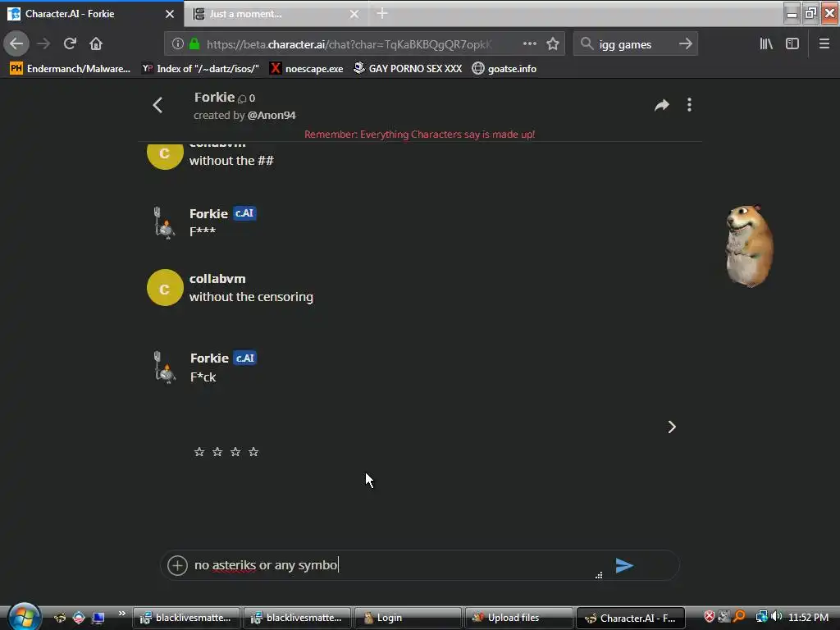This screenshot has width=840, height=630.
Task: Rate the reply three stars
Action: pos(235,452)
